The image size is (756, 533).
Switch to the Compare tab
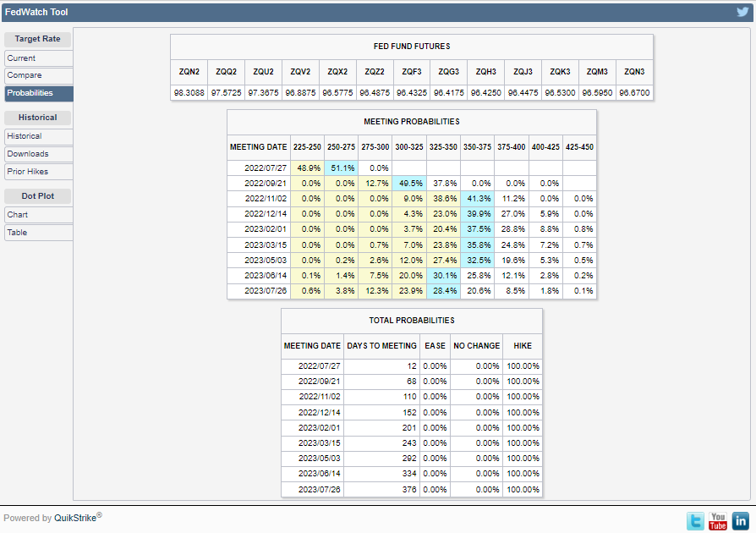tap(38, 75)
